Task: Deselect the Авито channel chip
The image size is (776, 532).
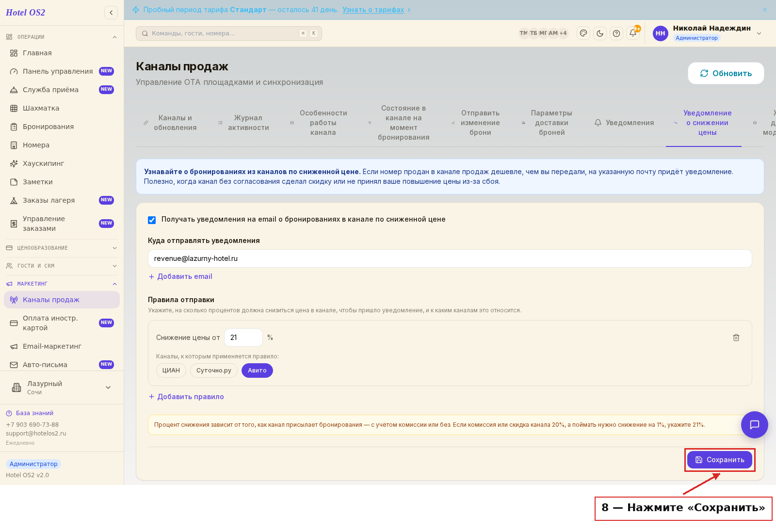Action: (257, 371)
